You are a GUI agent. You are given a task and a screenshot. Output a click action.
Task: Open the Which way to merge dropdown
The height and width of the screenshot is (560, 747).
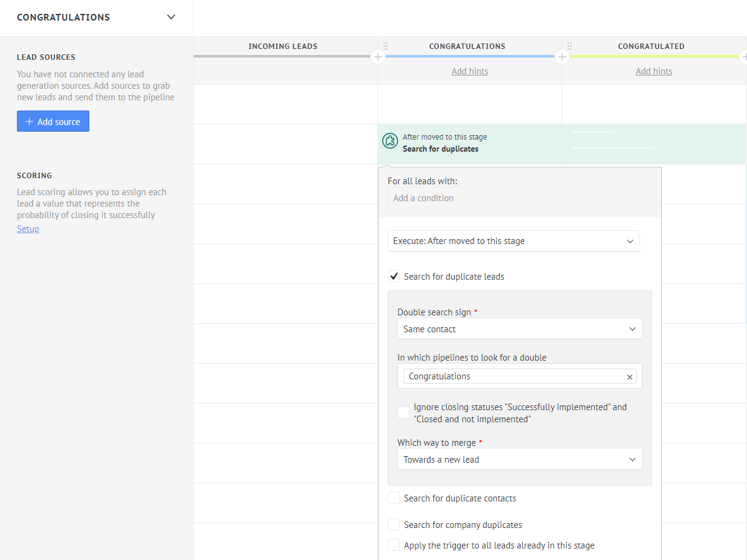tap(519, 460)
